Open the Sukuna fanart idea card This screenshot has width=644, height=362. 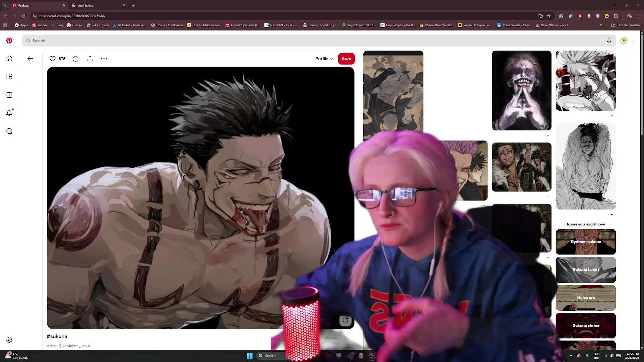(x=586, y=270)
